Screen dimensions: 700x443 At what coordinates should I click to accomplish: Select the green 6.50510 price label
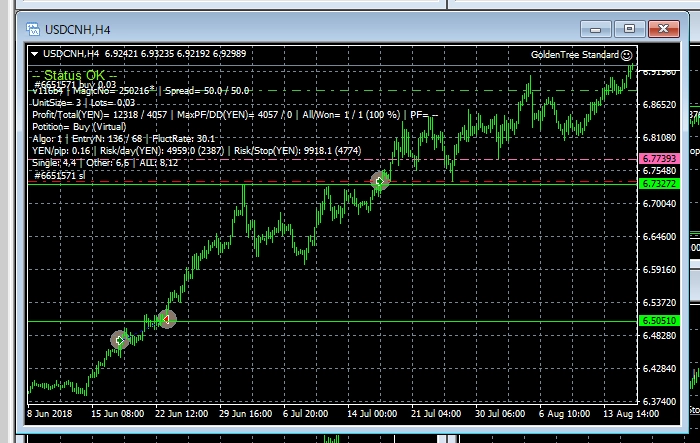pyautogui.click(x=659, y=321)
